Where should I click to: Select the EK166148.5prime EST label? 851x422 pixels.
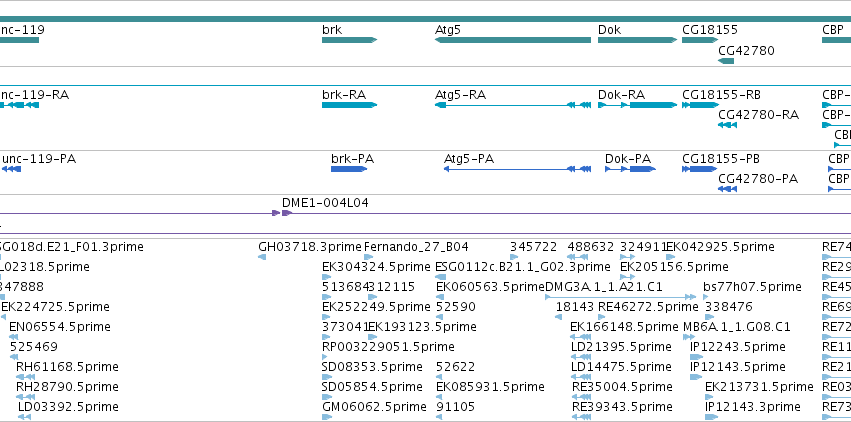(x=625, y=327)
